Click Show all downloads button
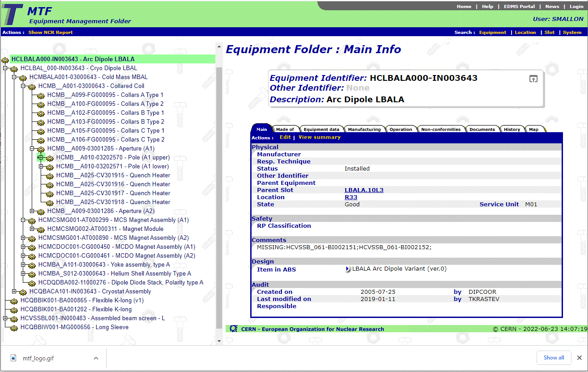The height and width of the screenshot is (372, 588). (x=554, y=358)
